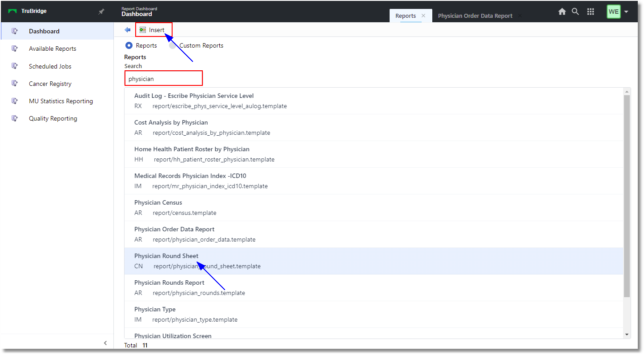Click the scrollbar up arrow
Image resolution: width=644 pixels, height=355 pixels.
(627, 92)
